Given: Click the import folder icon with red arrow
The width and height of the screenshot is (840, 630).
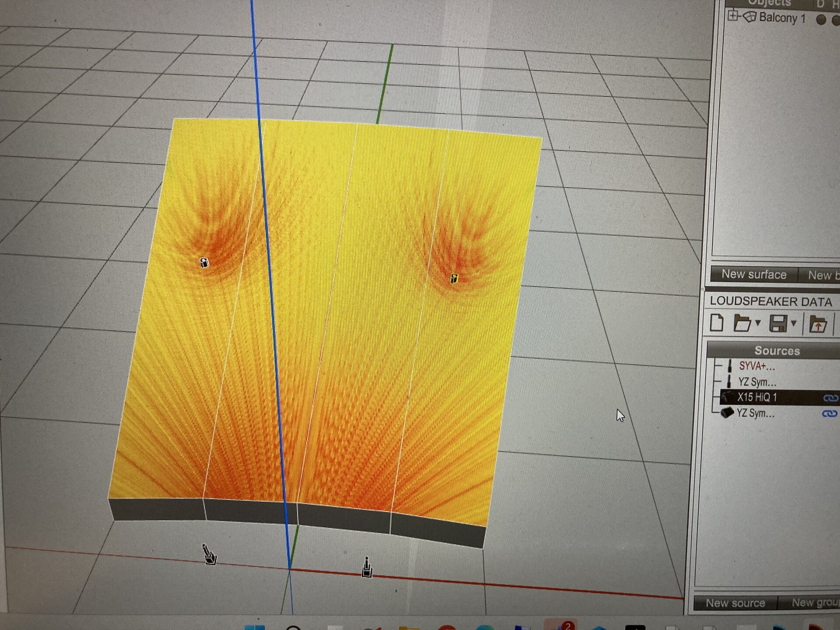Looking at the screenshot, I should 818,325.
